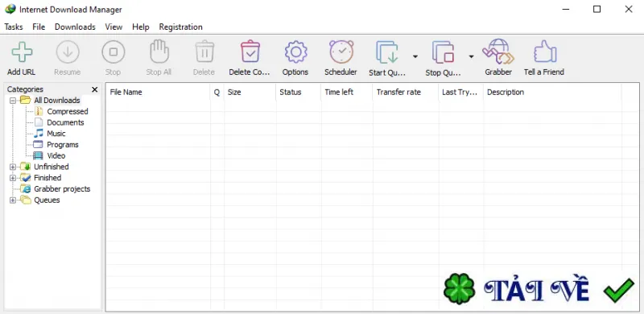This screenshot has height=314, width=644.
Task: Click the Unfinished folder icon
Action: coord(26,167)
